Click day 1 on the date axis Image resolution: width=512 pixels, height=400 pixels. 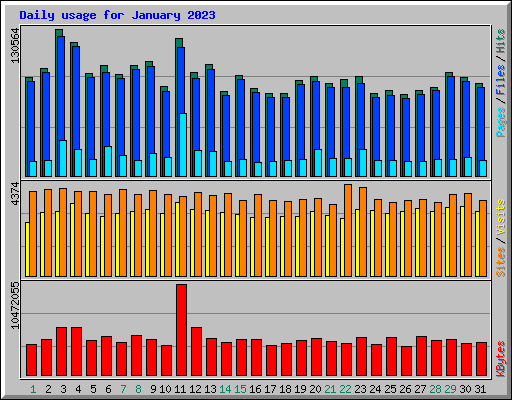[x=33, y=389]
